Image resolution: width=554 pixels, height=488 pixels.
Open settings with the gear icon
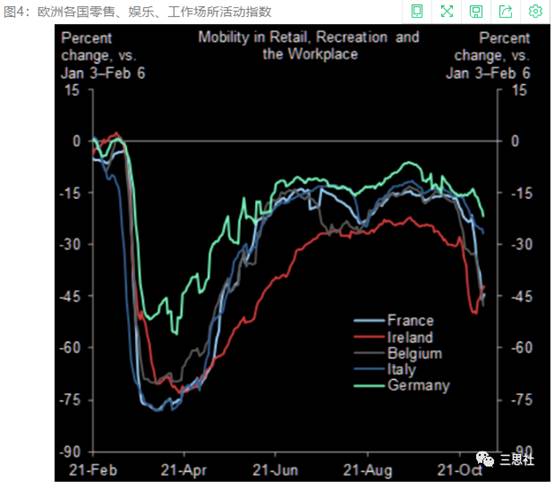pyautogui.click(x=535, y=11)
